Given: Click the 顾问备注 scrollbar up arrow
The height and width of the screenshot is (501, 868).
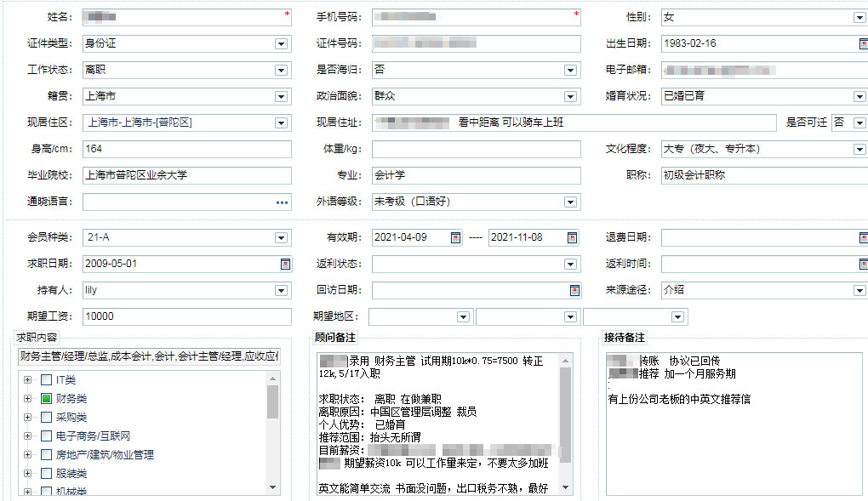Looking at the screenshot, I should (565, 361).
